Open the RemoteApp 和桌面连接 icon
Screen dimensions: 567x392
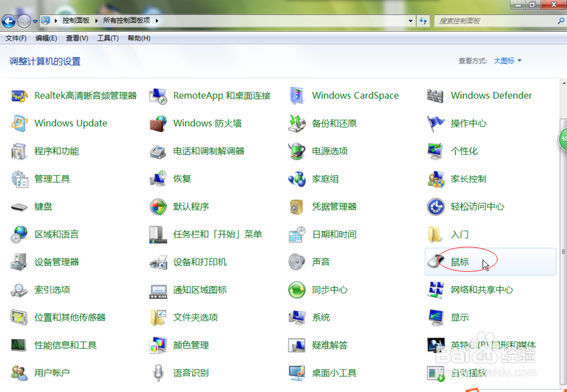coord(158,96)
